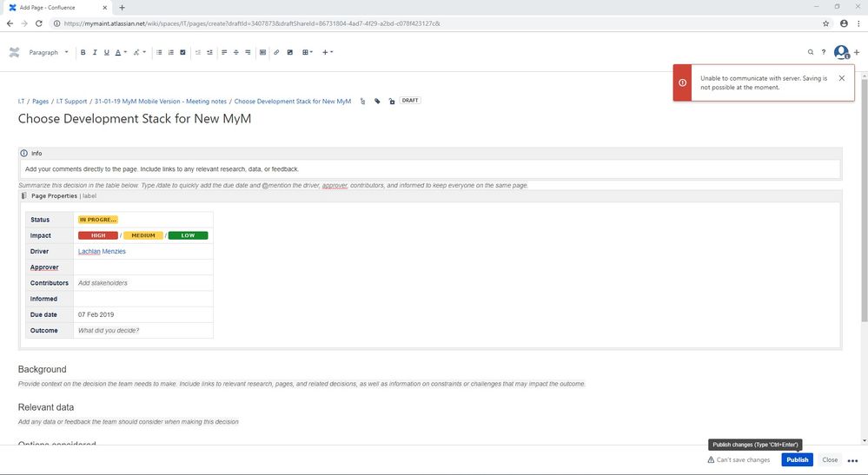Screen dimensions: 868x475
Task: Change page location icon in breadcrumb
Action: (362, 102)
